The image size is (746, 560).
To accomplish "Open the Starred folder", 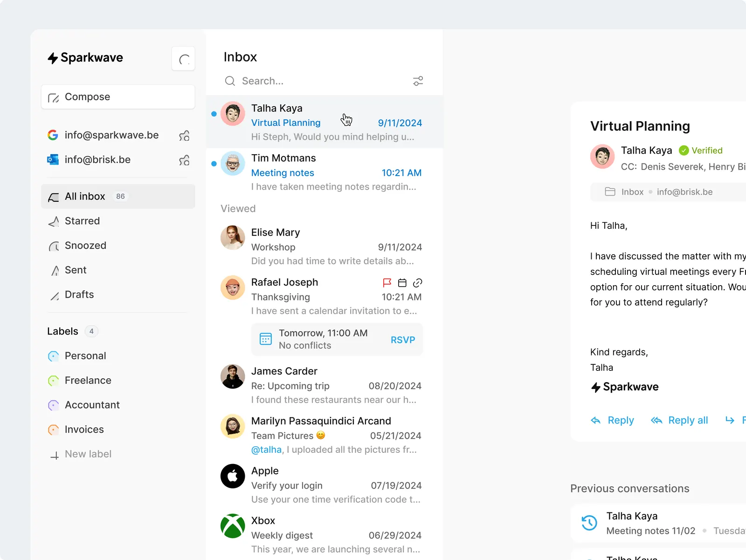I will [118, 221].
